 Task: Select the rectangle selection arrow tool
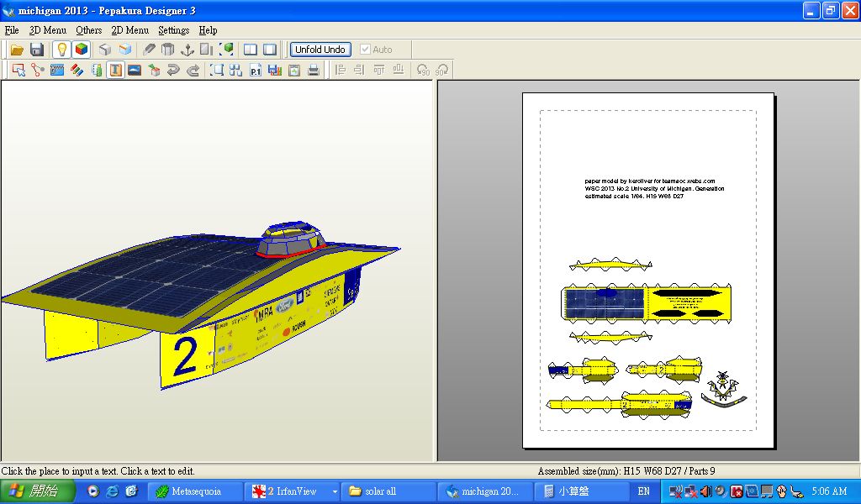click(18, 70)
